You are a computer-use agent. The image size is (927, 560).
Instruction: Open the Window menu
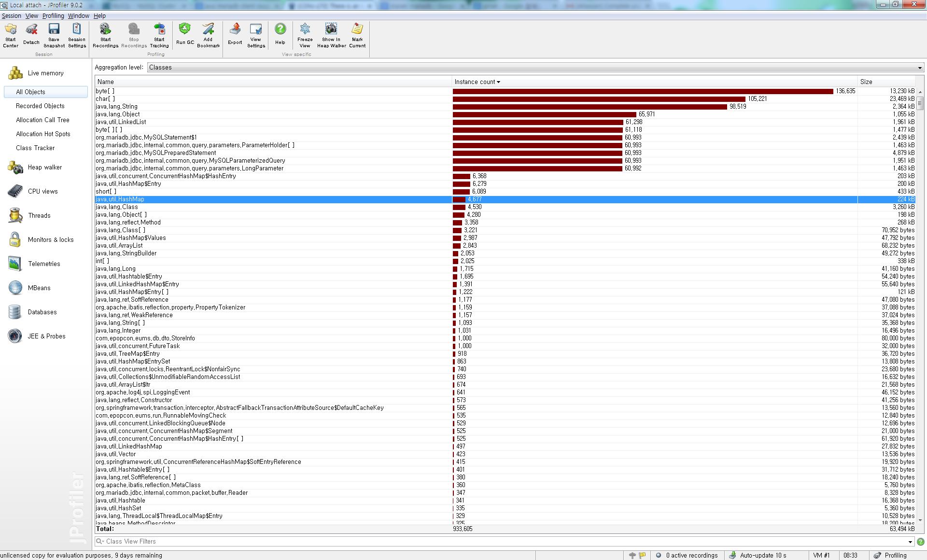coord(78,16)
